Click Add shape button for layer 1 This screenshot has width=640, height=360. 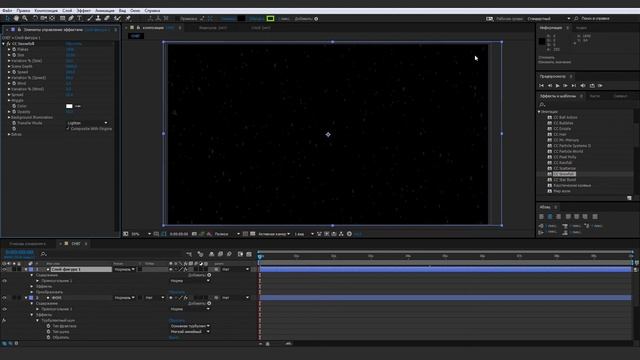[209, 275]
